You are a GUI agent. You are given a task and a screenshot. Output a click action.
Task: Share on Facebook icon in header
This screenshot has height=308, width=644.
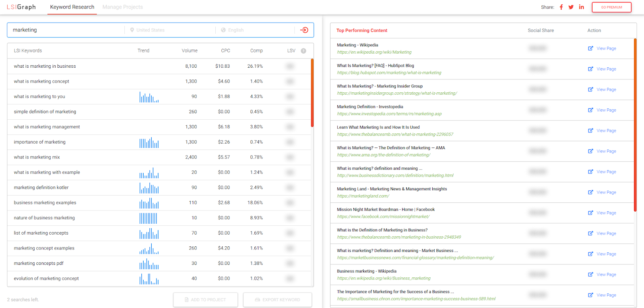pos(561,7)
